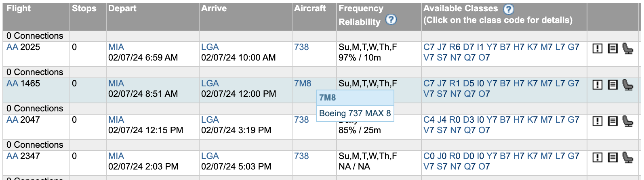Image resolution: width=644 pixels, height=180 pixels.
Task: Select the D5 class code for AA 1465
Action: click(x=468, y=84)
